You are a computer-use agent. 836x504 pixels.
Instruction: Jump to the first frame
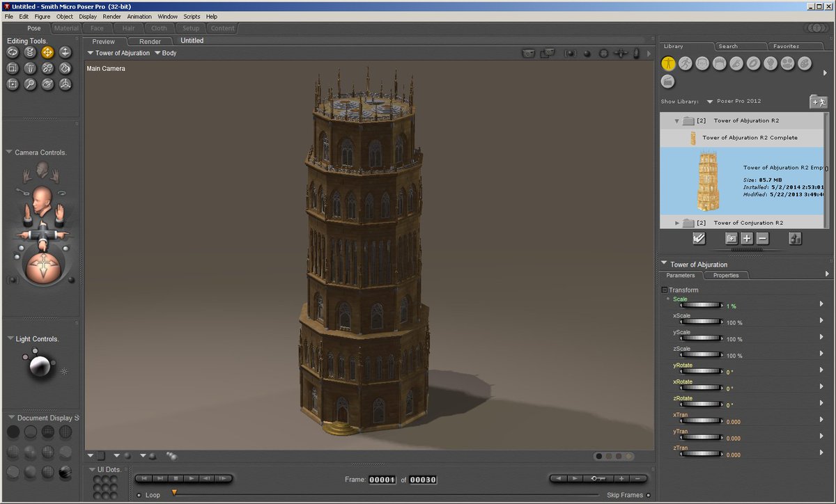tap(145, 478)
